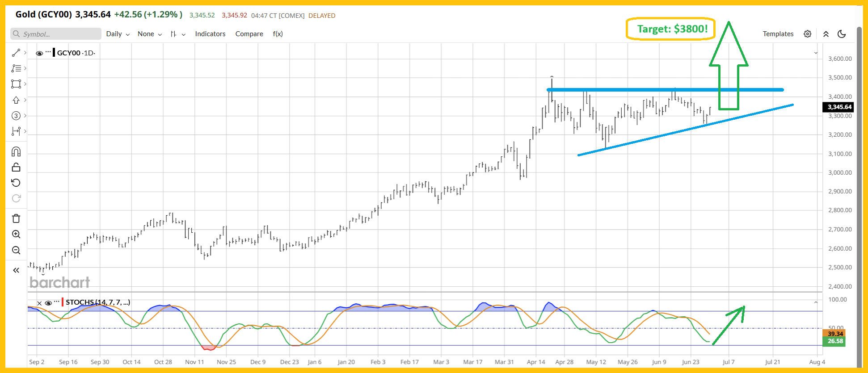Zoom in on the chart
This screenshot has height=373, width=868.
pyautogui.click(x=16, y=234)
